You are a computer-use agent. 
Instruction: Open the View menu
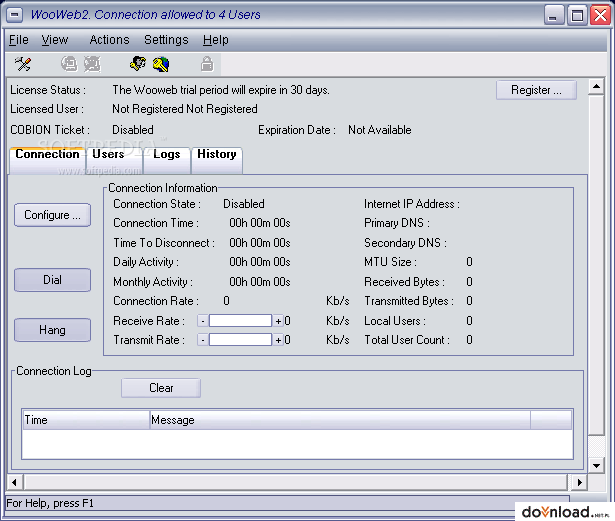55,40
